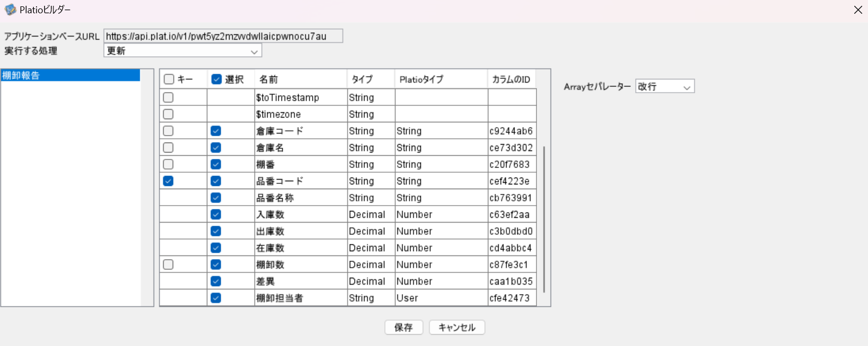
Task: Uncheck the select box for 品番コード
Action: (x=215, y=181)
